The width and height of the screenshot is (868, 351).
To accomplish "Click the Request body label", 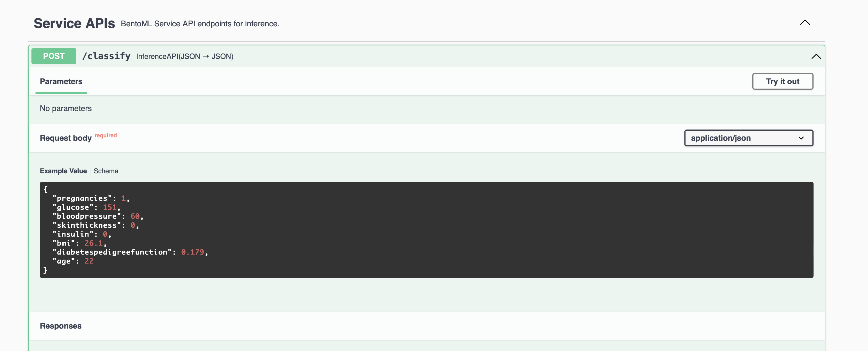I will 66,138.
